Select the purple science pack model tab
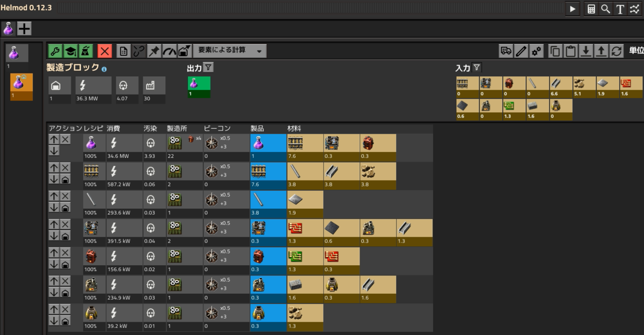 click(9, 28)
